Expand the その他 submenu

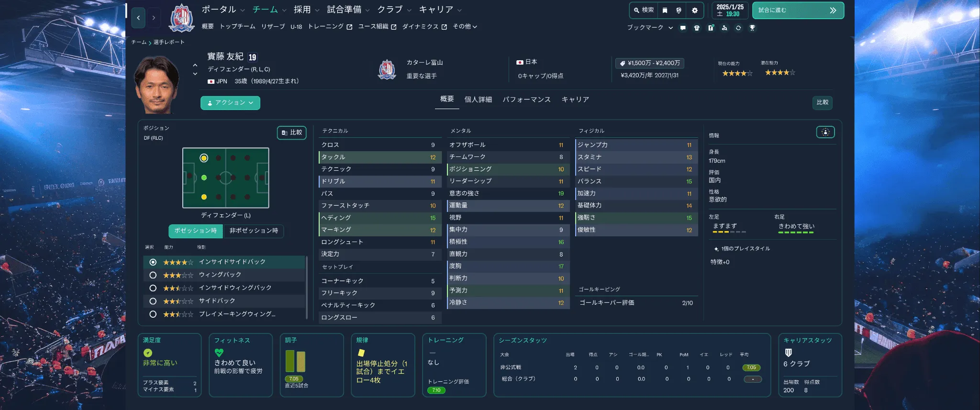pyautogui.click(x=465, y=27)
